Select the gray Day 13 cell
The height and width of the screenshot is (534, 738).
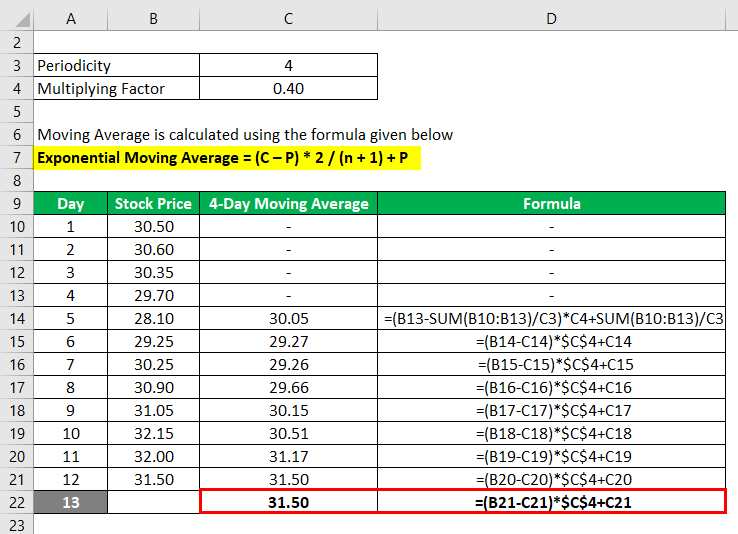point(71,502)
